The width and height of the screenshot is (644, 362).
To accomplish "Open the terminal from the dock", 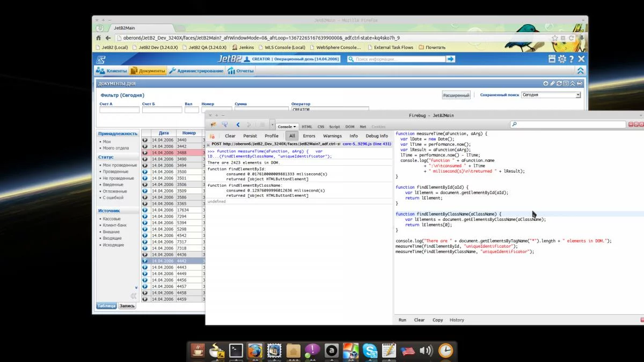I will [x=236, y=351].
